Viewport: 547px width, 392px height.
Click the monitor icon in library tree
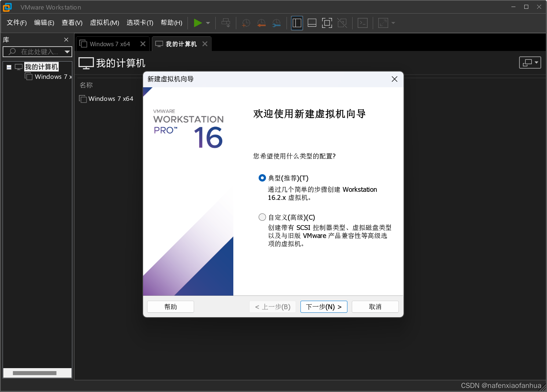coord(19,67)
